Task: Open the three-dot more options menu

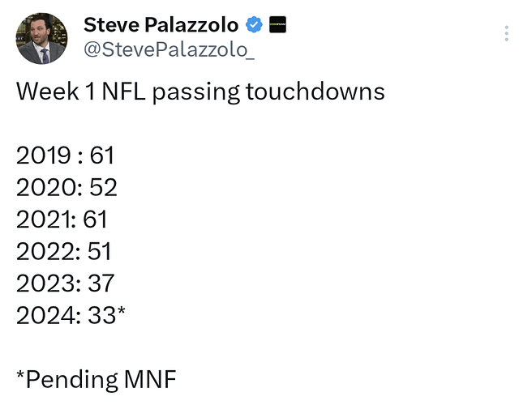Action: (506, 33)
